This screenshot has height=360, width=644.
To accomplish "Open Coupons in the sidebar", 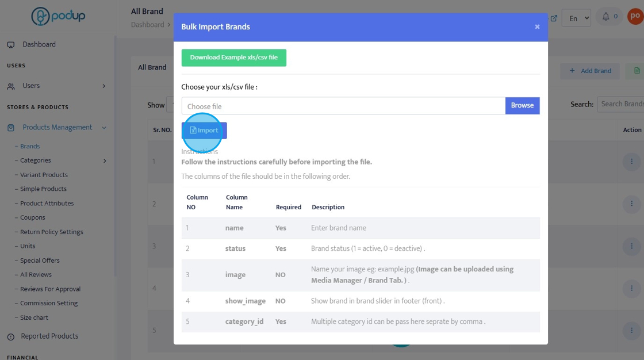I will [x=32, y=217].
